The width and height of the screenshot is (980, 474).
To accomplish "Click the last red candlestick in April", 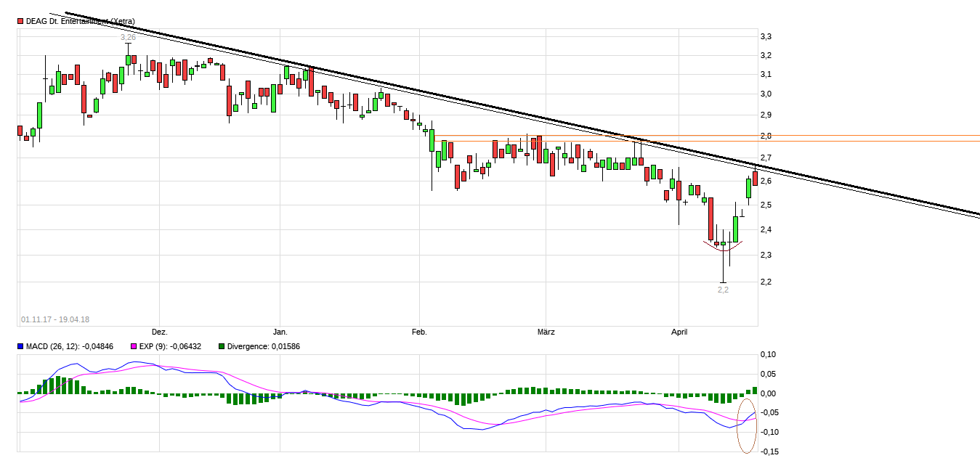I will [755, 179].
